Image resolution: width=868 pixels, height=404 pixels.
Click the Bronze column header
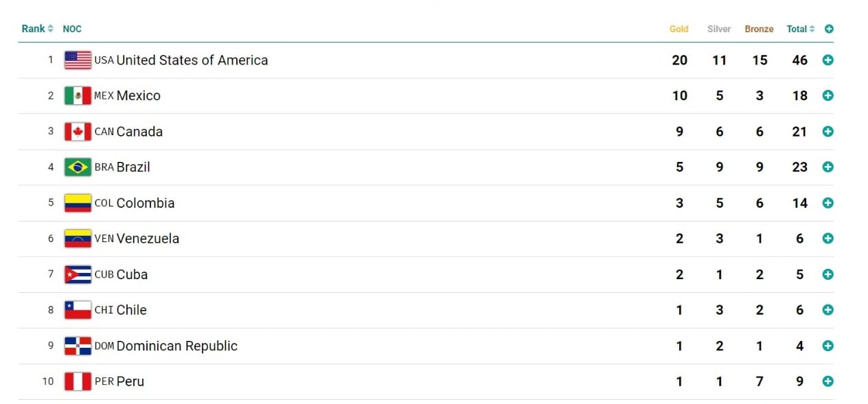point(758,29)
